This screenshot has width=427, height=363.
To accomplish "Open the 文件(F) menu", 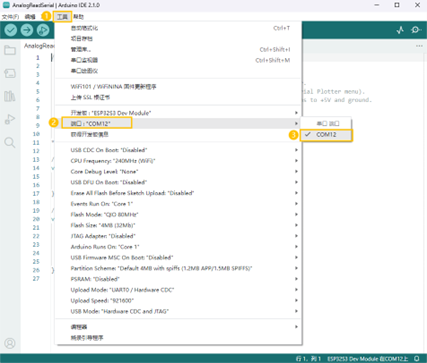I will (x=10, y=17).
